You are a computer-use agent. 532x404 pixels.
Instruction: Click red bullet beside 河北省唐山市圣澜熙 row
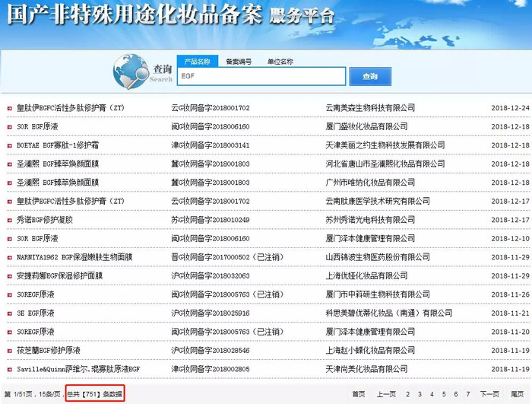9,164
